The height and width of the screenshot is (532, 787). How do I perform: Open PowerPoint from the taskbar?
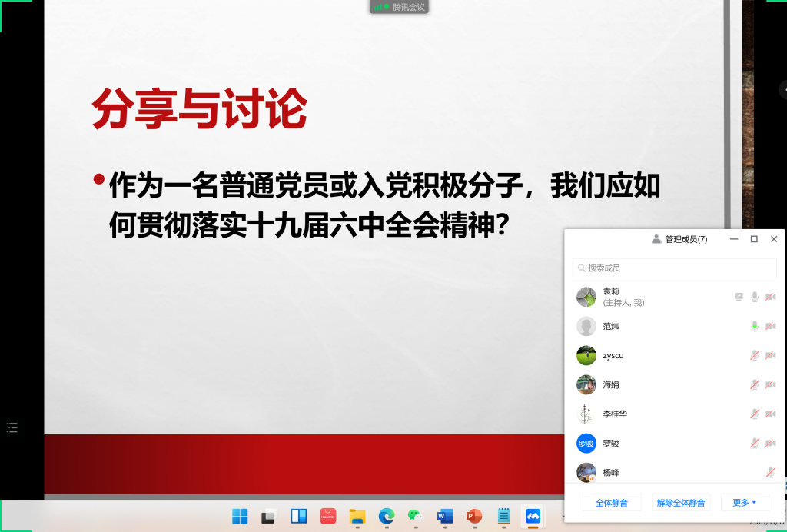[x=473, y=516]
